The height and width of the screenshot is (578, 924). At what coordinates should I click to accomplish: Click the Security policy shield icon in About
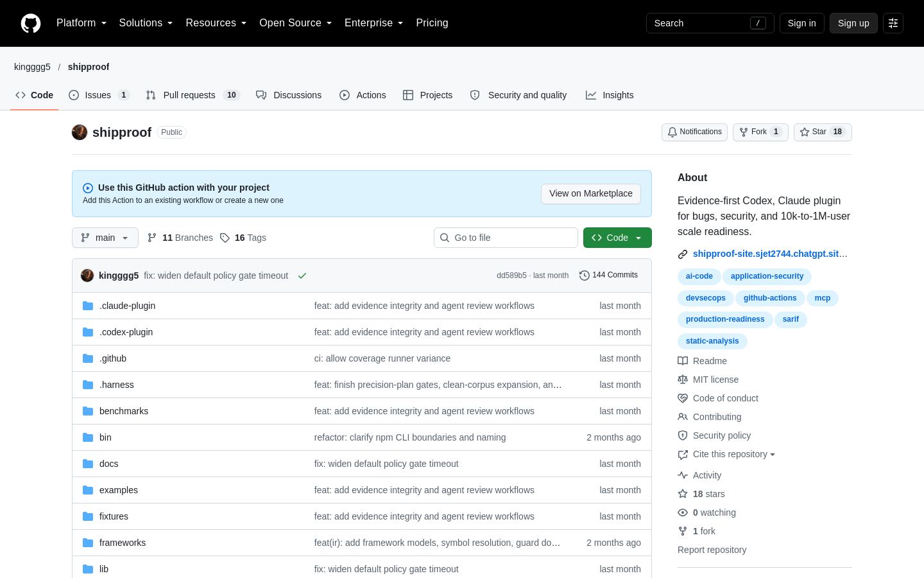683,435
